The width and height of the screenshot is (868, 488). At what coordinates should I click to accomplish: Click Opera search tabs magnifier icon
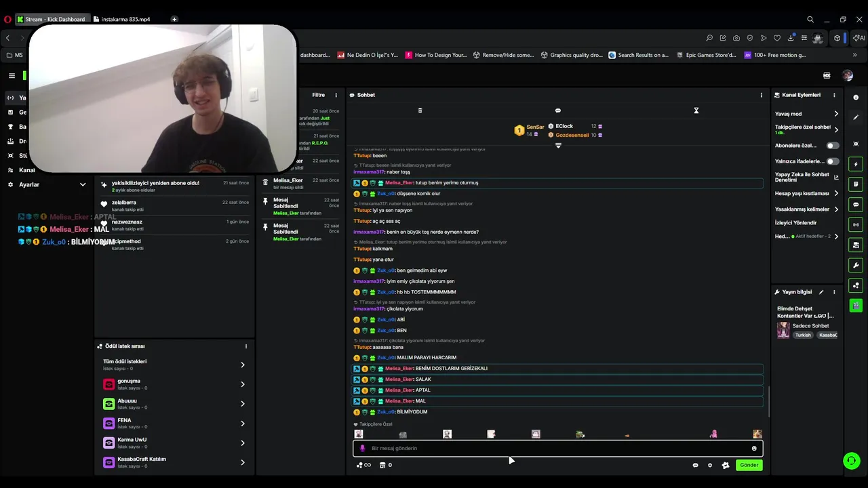pyautogui.click(x=810, y=20)
